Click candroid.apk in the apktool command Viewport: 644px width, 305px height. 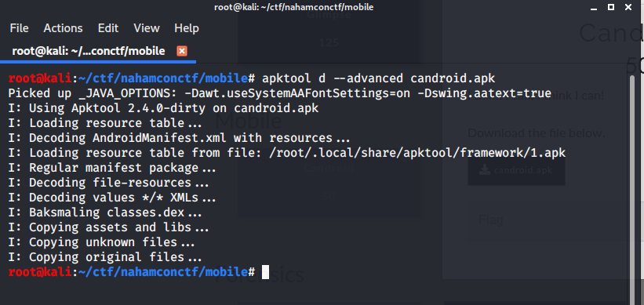[453, 78]
